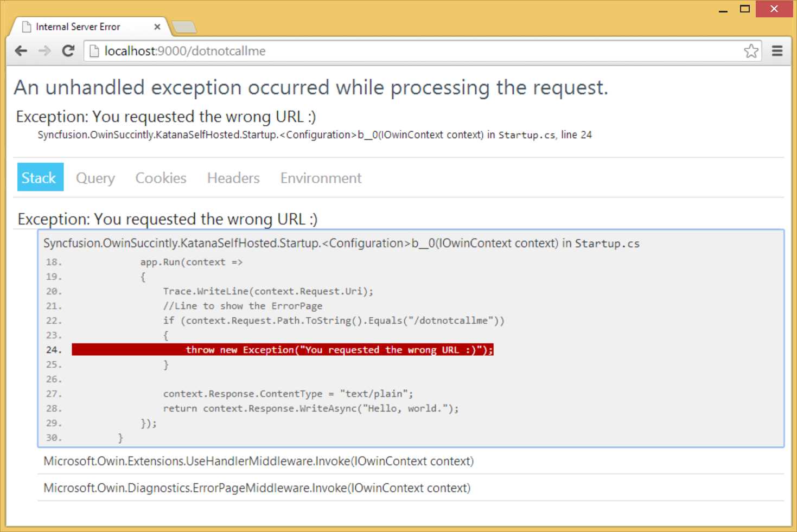The height and width of the screenshot is (532, 797).
Task: Click code line with Equals("/dotnotcallme")
Action: (x=334, y=321)
